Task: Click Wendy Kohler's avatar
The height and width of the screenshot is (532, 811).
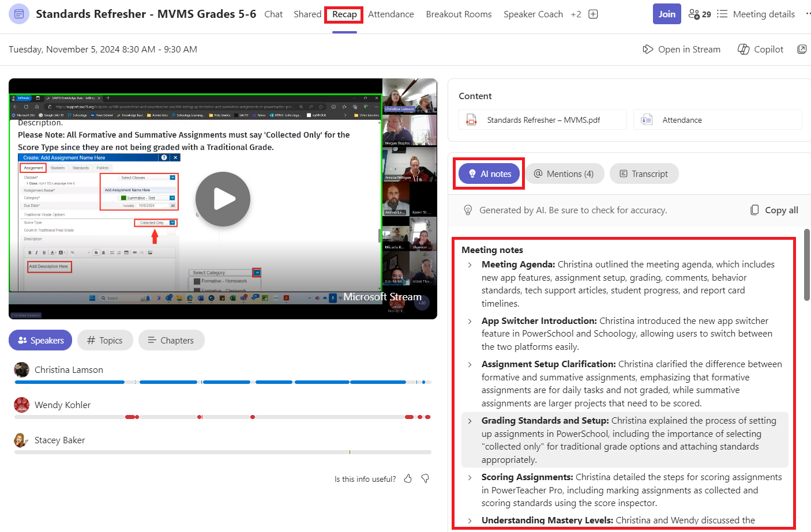Action: pos(21,405)
